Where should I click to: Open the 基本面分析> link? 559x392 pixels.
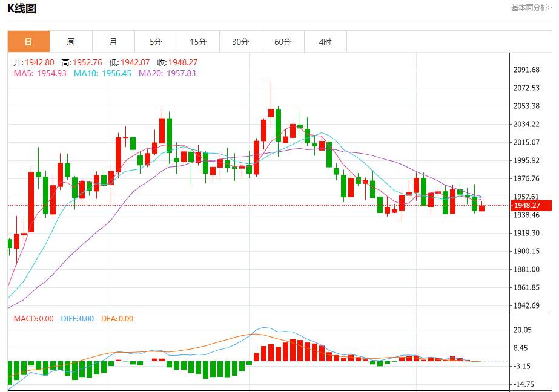point(531,8)
